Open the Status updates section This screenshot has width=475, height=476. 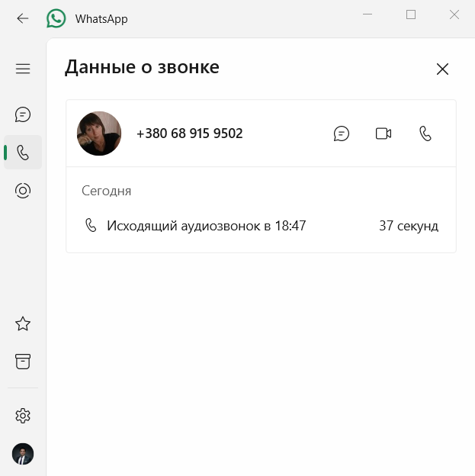23,191
